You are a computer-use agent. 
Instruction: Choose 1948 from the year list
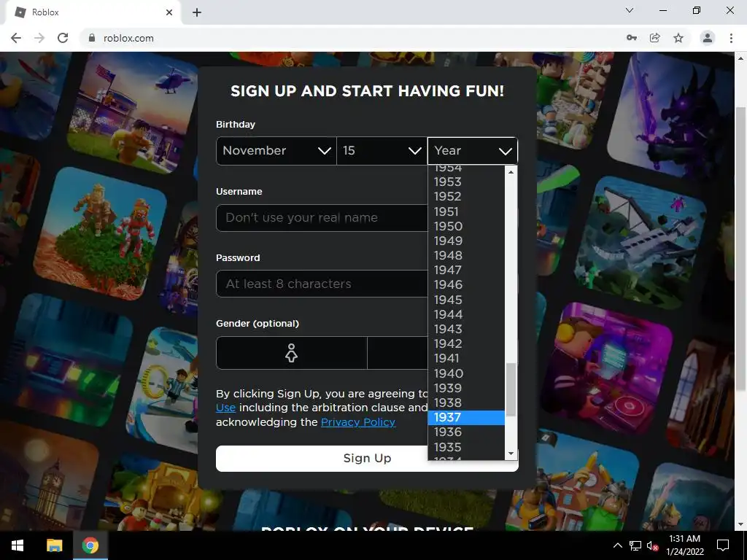tap(466, 256)
